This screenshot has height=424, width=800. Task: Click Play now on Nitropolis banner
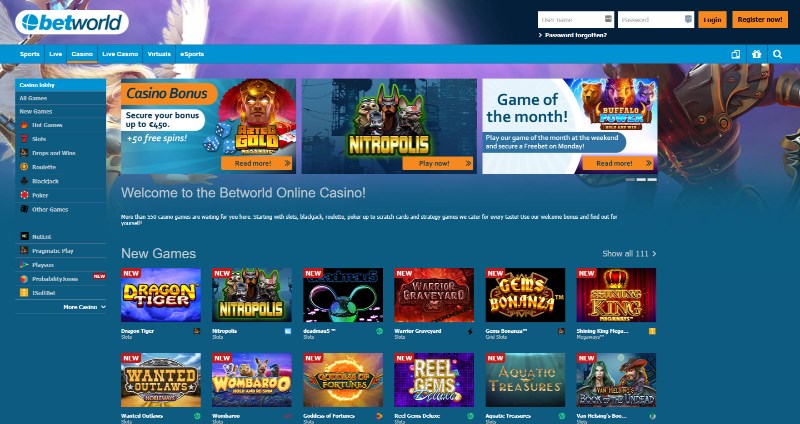tap(438, 163)
